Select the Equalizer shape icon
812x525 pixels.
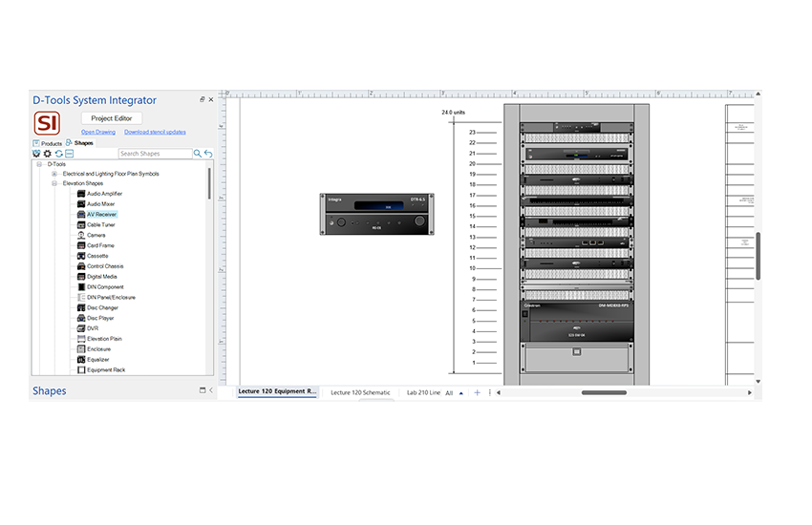[x=81, y=359]
